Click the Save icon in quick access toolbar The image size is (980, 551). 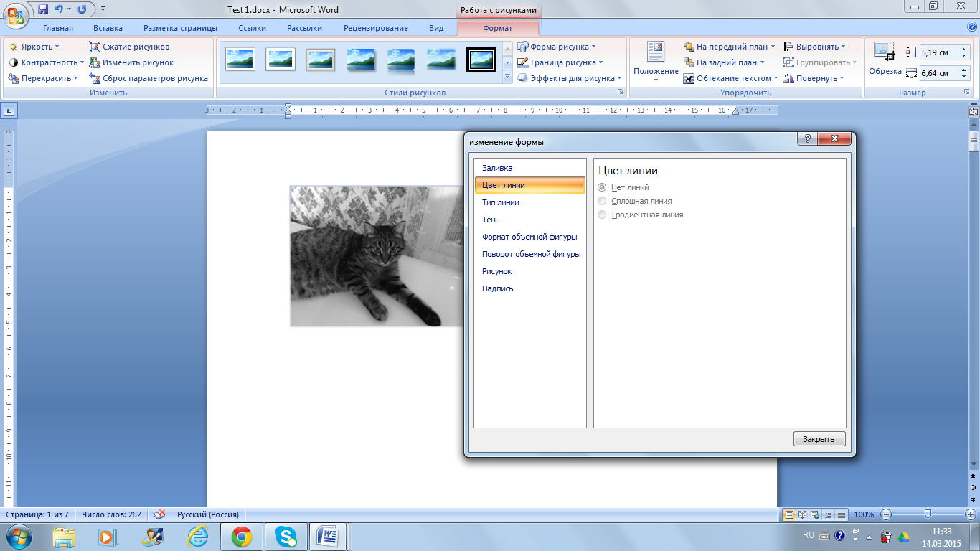[43, 9]
